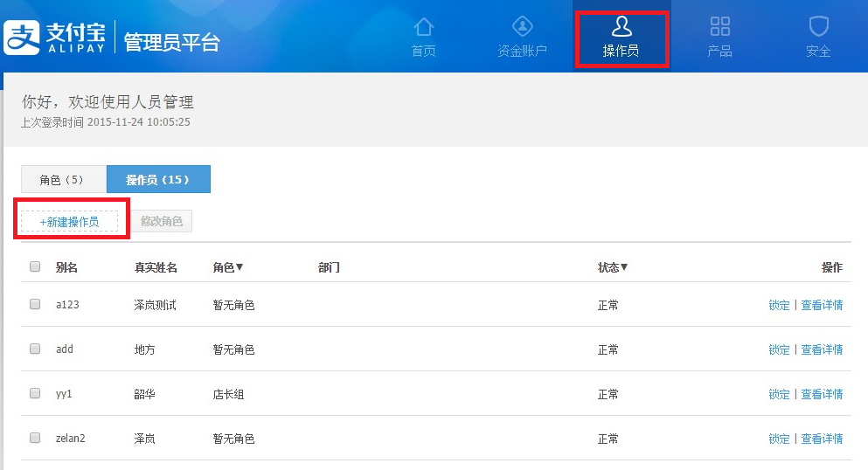The image size is (868, 470).
Task: Open the 产品 products grid icon
Action: tap(719, 26)
